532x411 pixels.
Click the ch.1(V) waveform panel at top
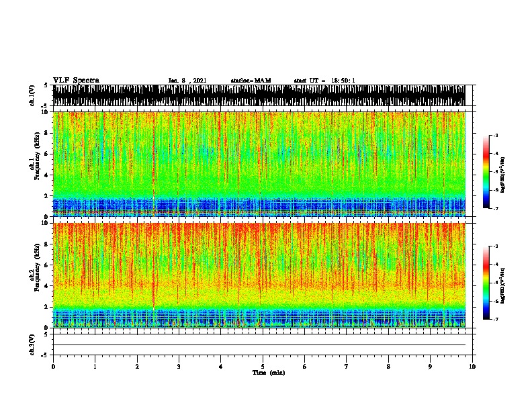pos(259,95)
